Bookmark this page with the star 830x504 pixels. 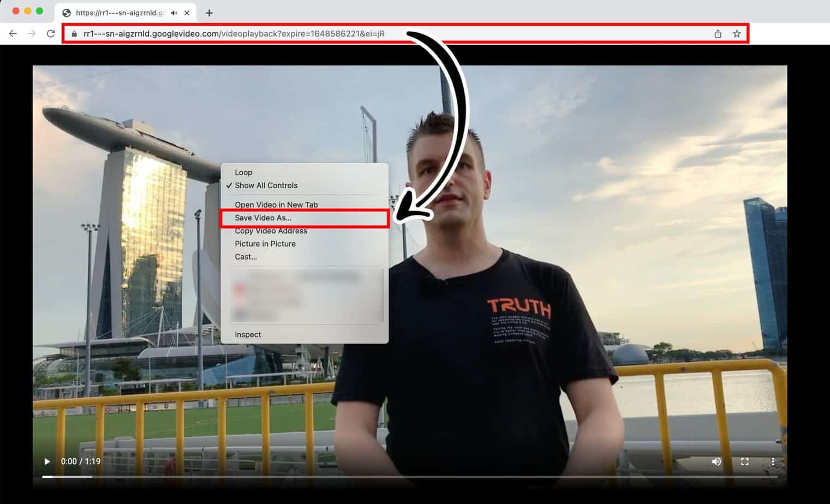pyautogui.click(x=737, y=34)
